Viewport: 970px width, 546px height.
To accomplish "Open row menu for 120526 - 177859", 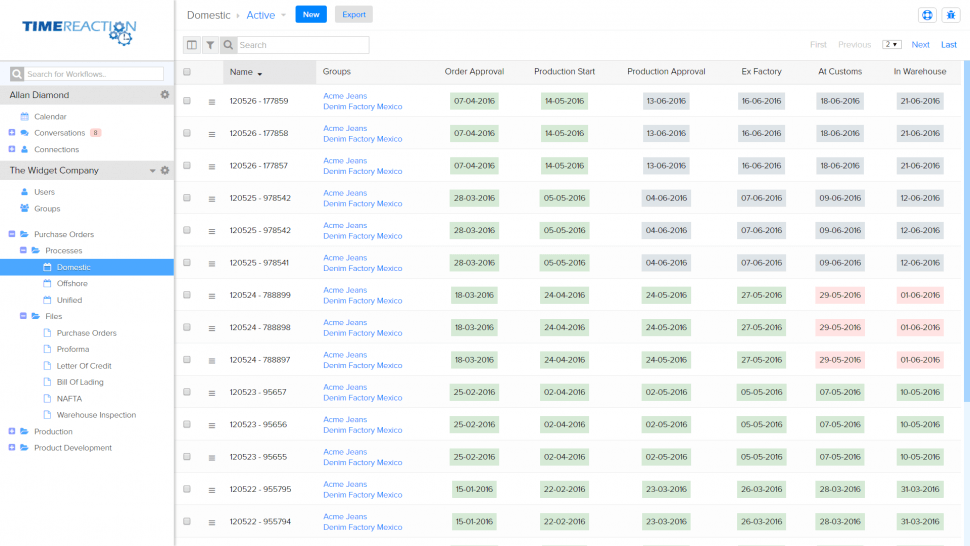I will pyautogui.click(x=212, y=102).
